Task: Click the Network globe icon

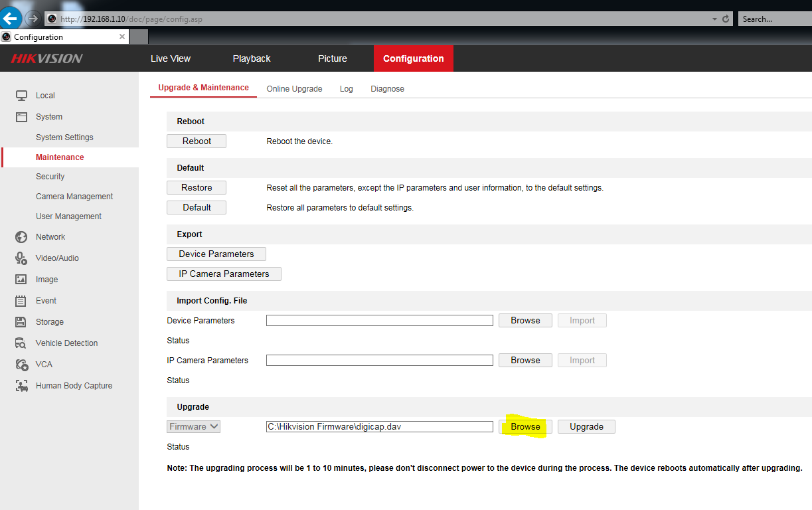Action: pos(21,237)
